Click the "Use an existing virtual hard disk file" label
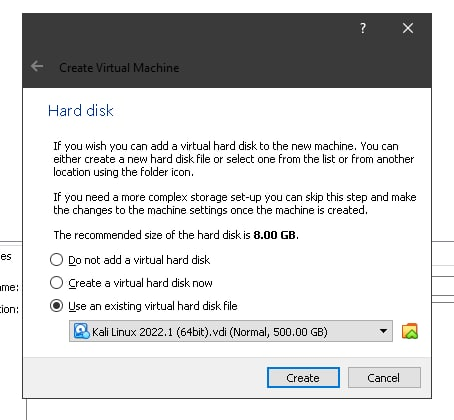This screenshot has width=454, height=420. [153, 306]
